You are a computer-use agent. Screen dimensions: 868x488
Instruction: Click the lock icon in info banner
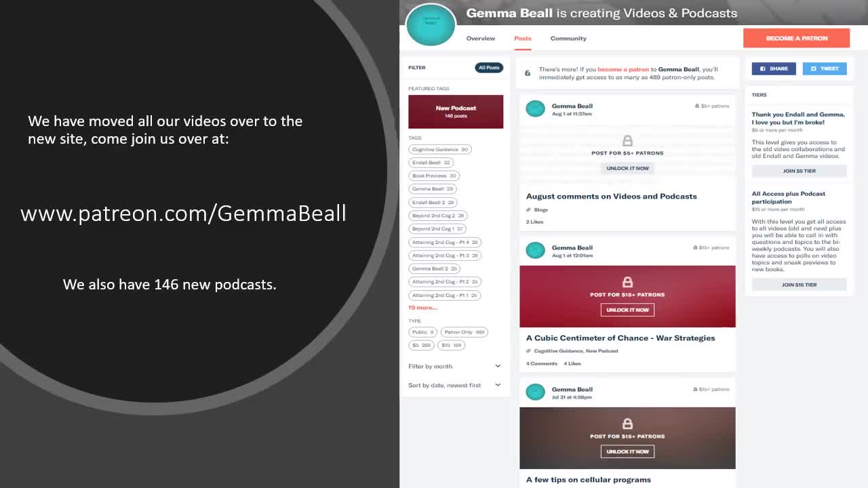[528, 73]
